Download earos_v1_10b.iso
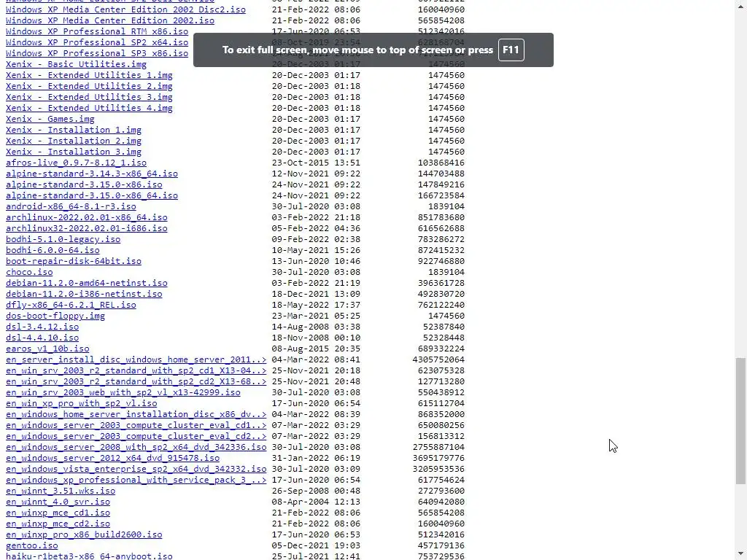Image resolution: width=747 pixels, height=560 pixels. coord(47,349)
